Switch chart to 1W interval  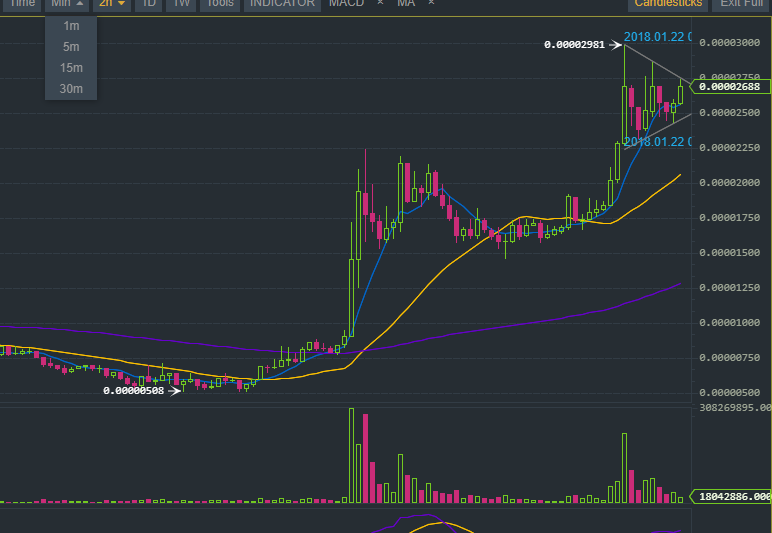181,4
